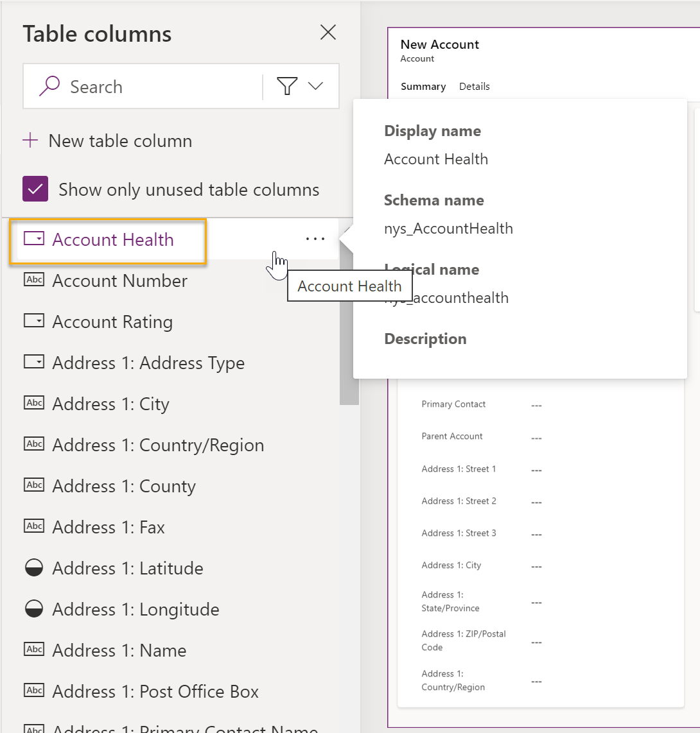Uncheck Show only unused table columns
Image resolution: width=700 pixels, height=733 pixels.
(x=35, y=189)
